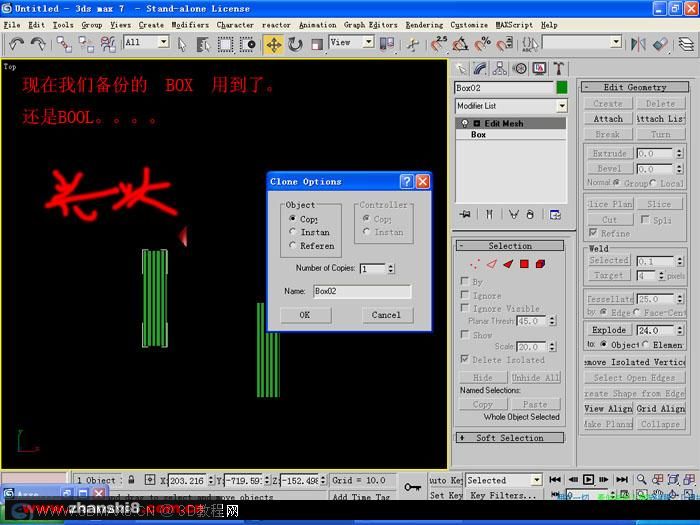Open the Utilities hammer panel tab
Screen dimensions: 700x525
pos(558,68)
